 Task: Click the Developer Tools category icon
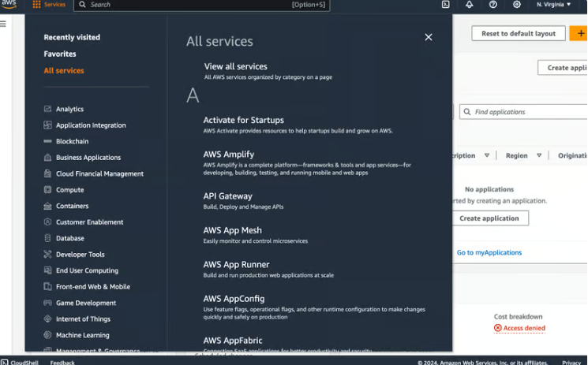pyautogui.click(x=47, y=254)
